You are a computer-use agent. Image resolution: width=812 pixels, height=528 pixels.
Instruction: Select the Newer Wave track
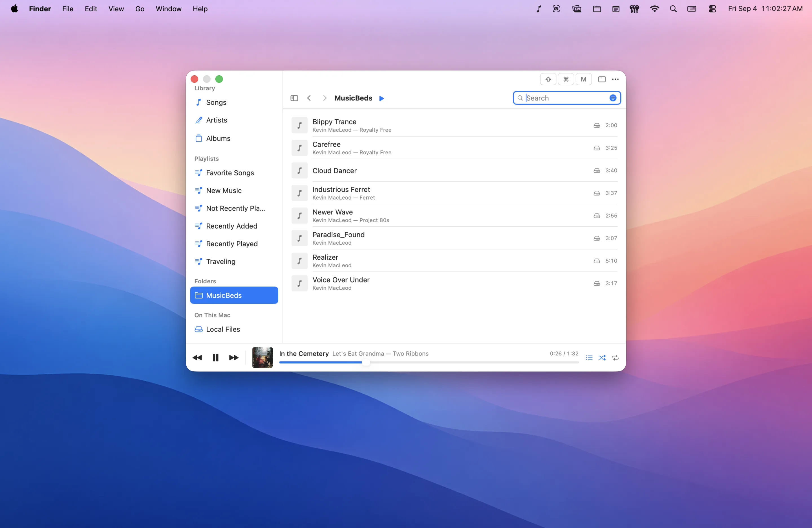click(x=454, y=216)
